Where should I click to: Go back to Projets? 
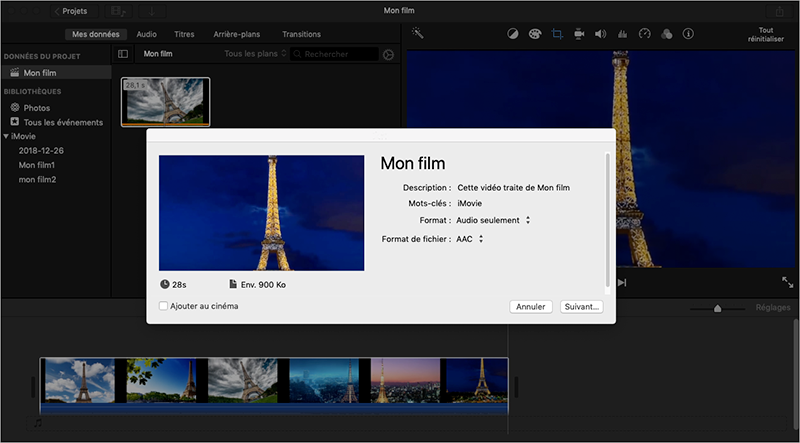pos(74,11)
